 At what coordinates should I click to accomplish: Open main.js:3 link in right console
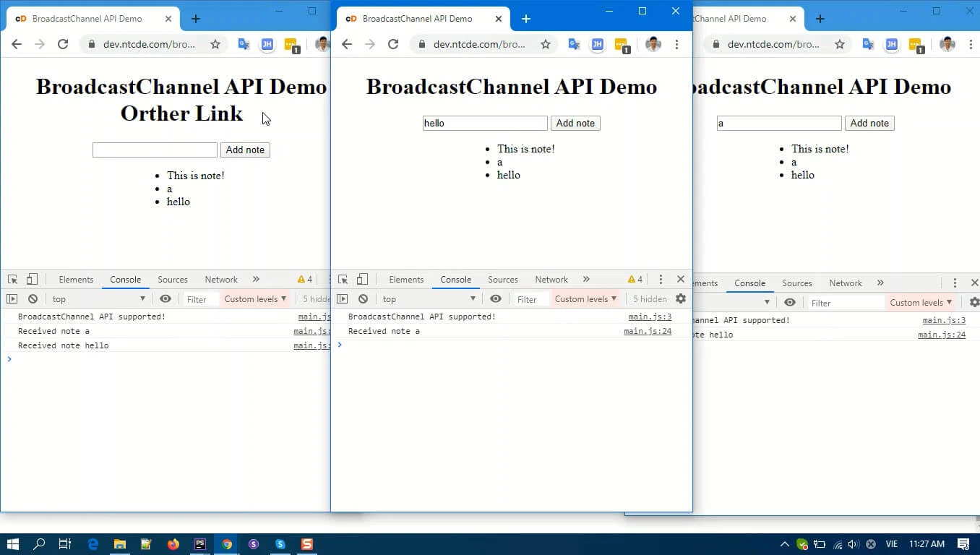944,320
